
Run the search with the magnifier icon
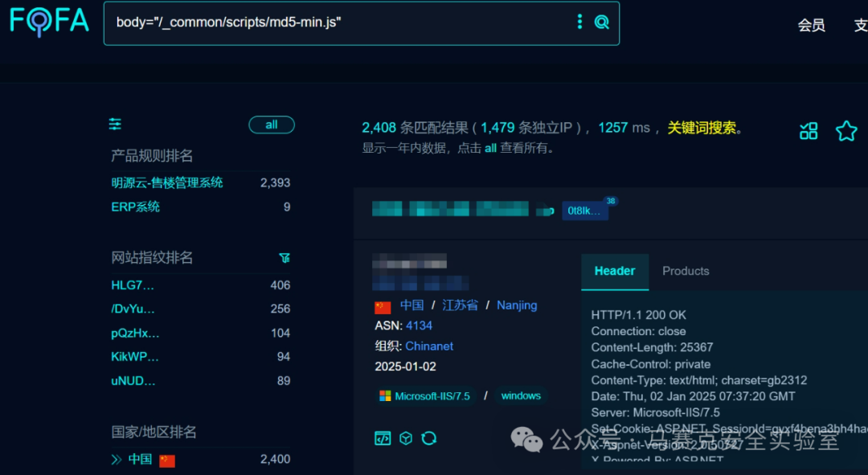coord(602,22)
